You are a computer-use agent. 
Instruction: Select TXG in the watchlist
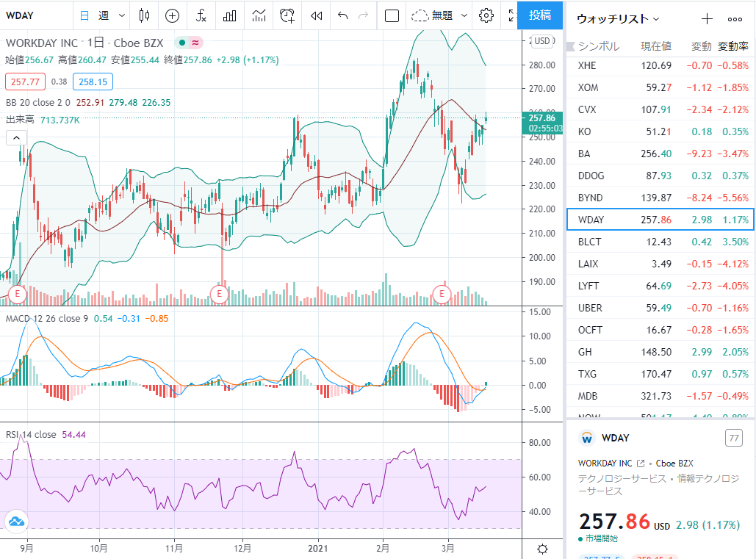tap(660, 374)
